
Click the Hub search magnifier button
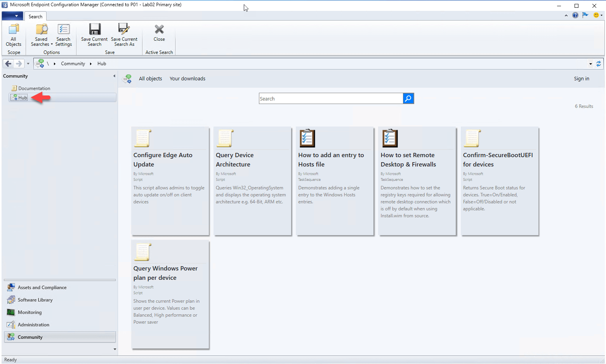tap(408, 99)
